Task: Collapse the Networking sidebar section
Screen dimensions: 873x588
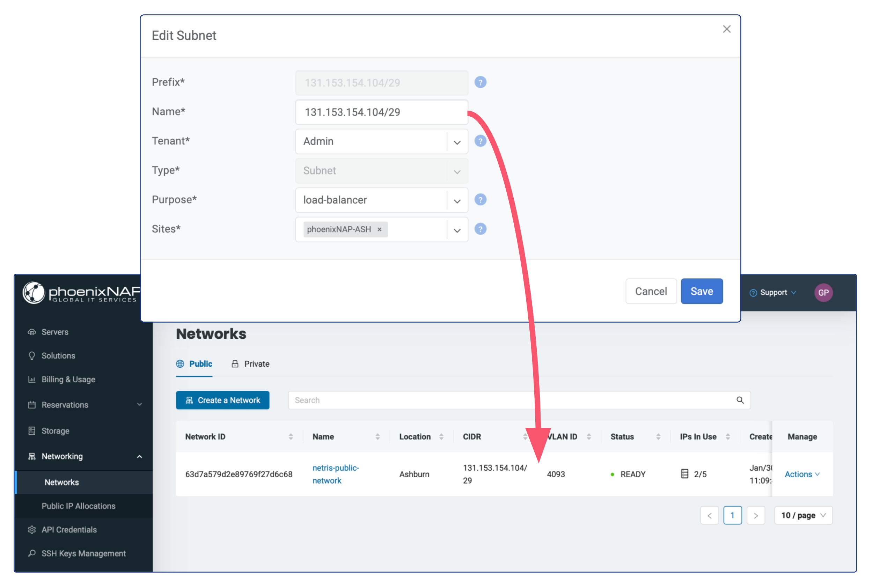Action: (139, 456)
